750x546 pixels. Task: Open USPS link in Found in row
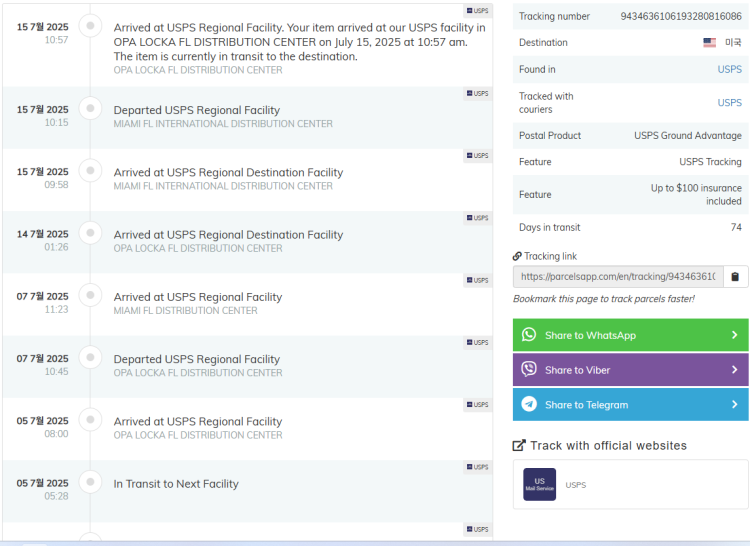(729, 69)
